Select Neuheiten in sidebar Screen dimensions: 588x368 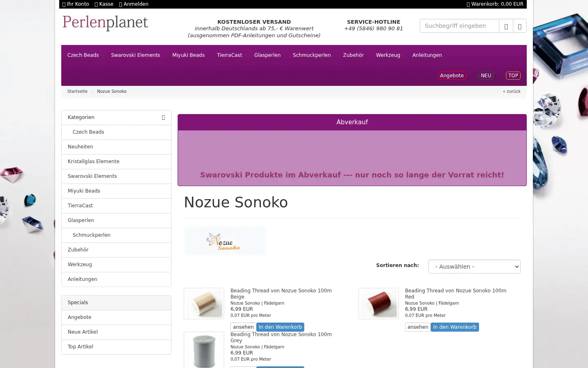pos(116,147)
